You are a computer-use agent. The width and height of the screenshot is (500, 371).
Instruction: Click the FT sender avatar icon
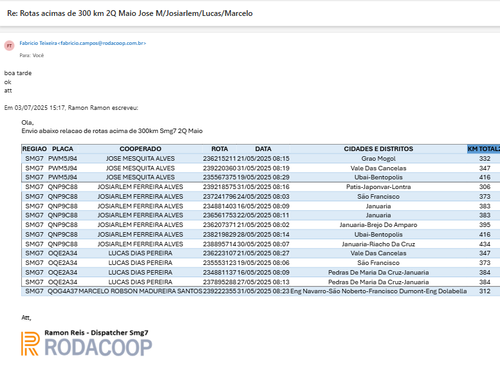[9, 46]
